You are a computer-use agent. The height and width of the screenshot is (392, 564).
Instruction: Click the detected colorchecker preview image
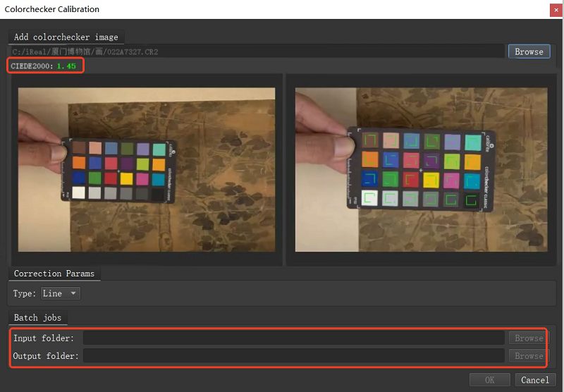(422, 170)
